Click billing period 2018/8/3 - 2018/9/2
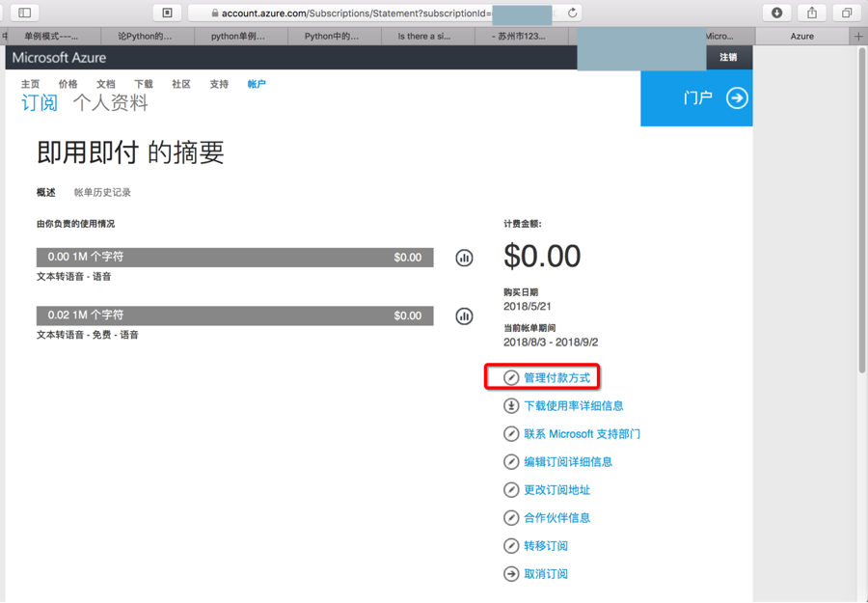868x603 pixels. pos(551,343)
